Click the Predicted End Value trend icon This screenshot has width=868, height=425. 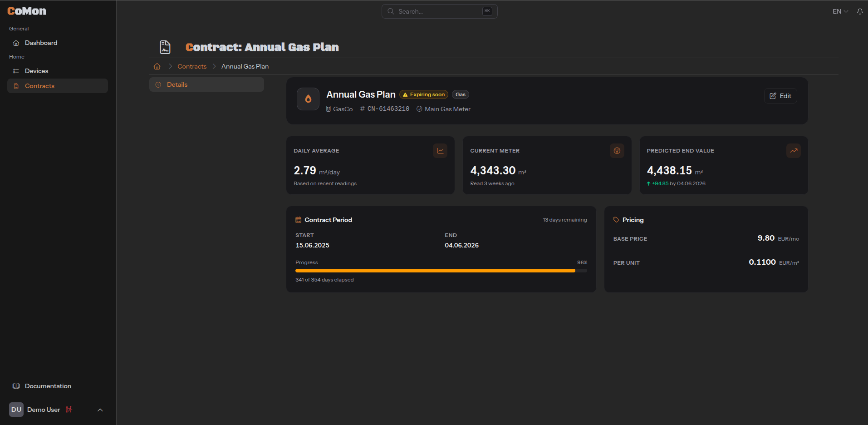[794, 151]
